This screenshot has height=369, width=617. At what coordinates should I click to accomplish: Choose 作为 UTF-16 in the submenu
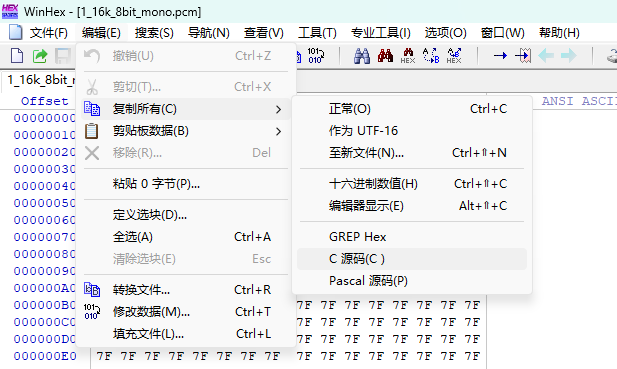(x=412, y=131)
